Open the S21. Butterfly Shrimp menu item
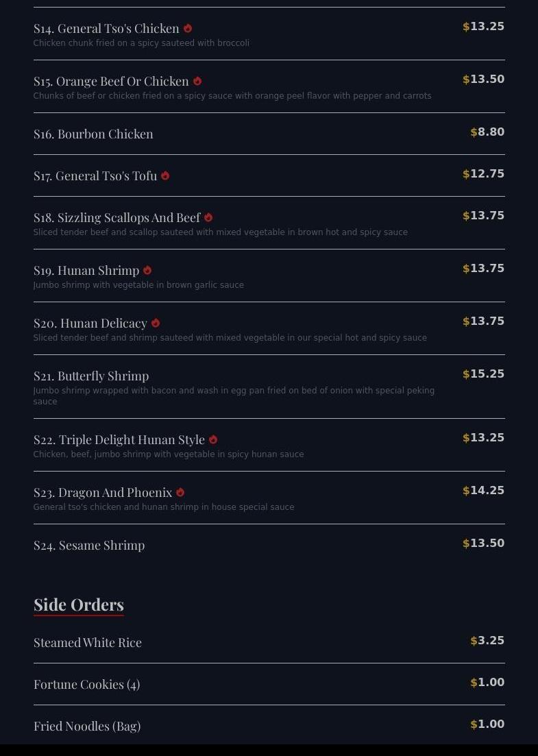Screen dimensions: 538x756 [91, 376]
